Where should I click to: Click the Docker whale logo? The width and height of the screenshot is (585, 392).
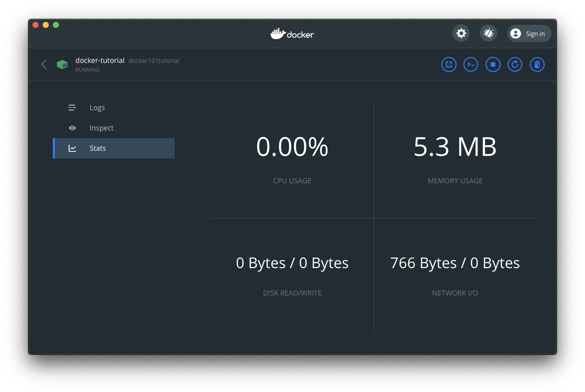pyautogui.click(x=292, y=34)
